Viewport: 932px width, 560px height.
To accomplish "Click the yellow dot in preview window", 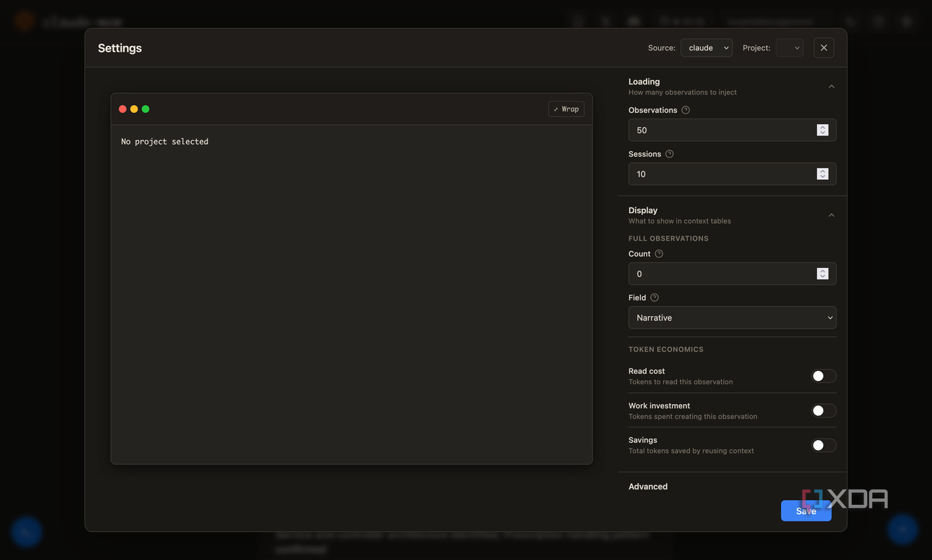I will click(134, 109).
